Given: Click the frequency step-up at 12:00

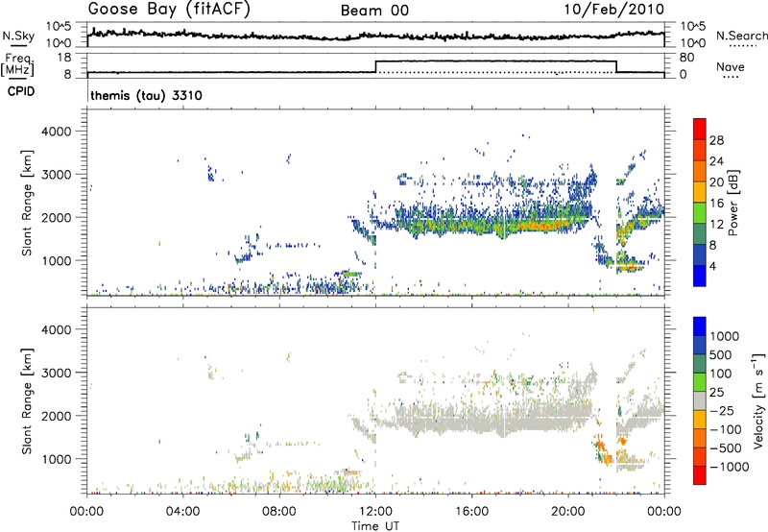Looking at the screenshot, I should tap(375, 66).
